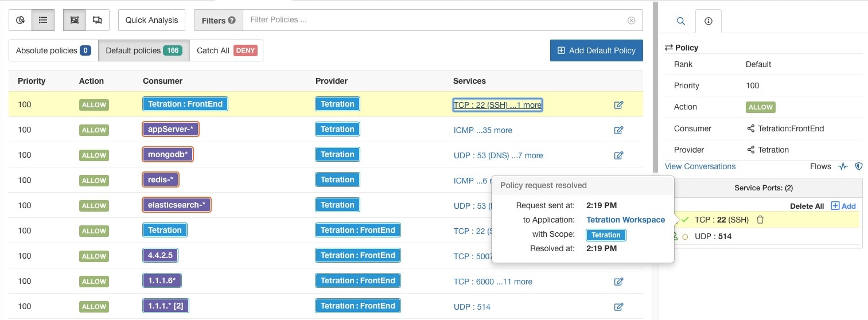This screenshot has width=868, height=320.
Task: Select the redis-* consumer tag
Action: [x=161, y=179]
